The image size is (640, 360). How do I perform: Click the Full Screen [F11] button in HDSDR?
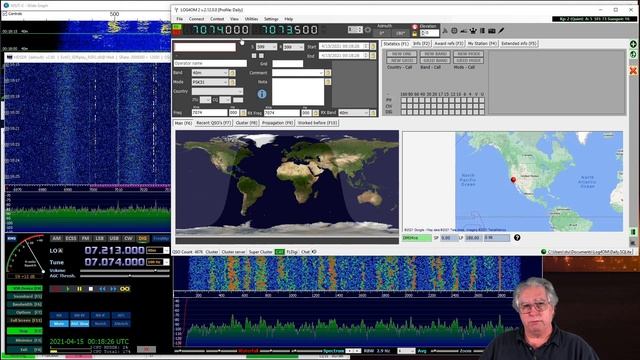coord(24,320)
